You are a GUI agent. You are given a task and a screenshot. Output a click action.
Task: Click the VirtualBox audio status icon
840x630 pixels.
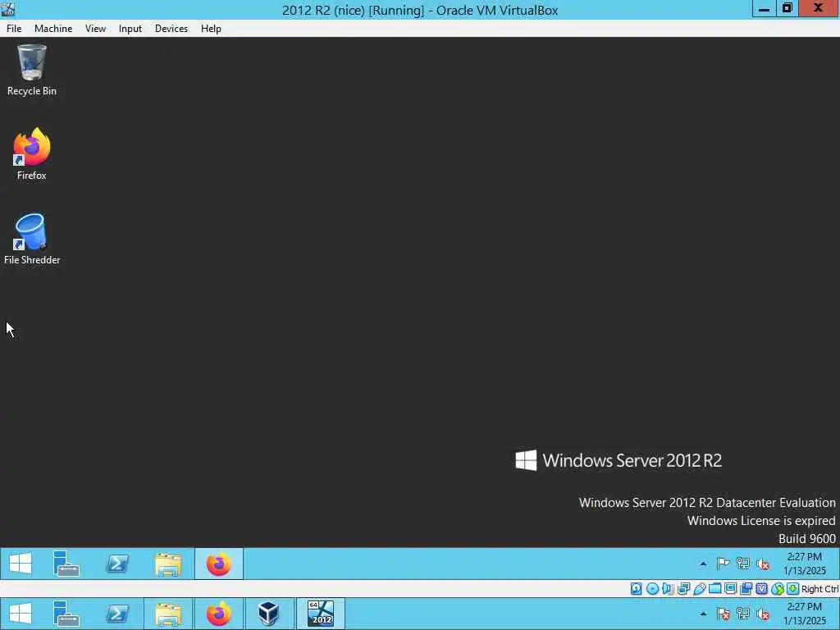click(668, 589)
